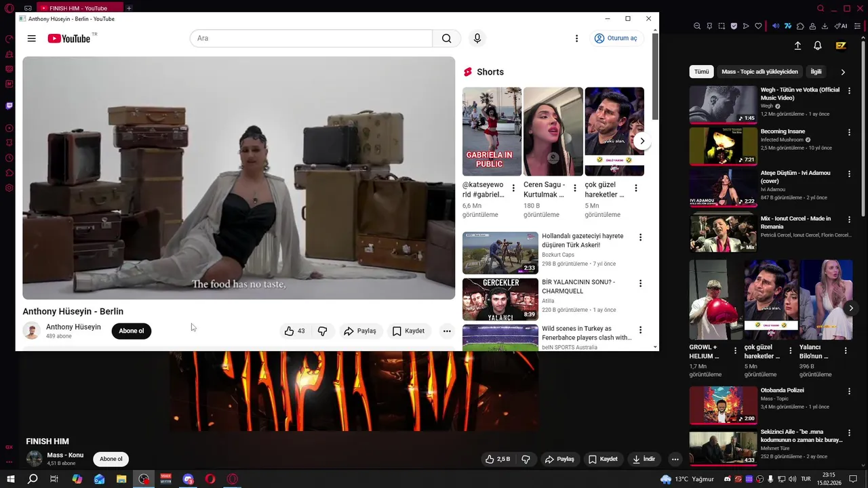
Task: Open Opera downloads icon in toolbar
Action: click(825, 26)
